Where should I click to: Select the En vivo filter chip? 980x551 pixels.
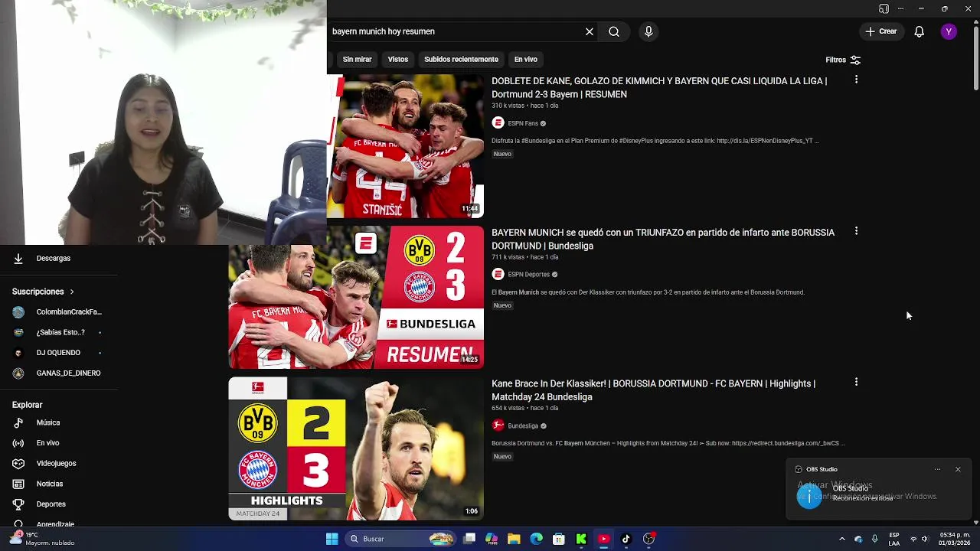tap(525, 60)
